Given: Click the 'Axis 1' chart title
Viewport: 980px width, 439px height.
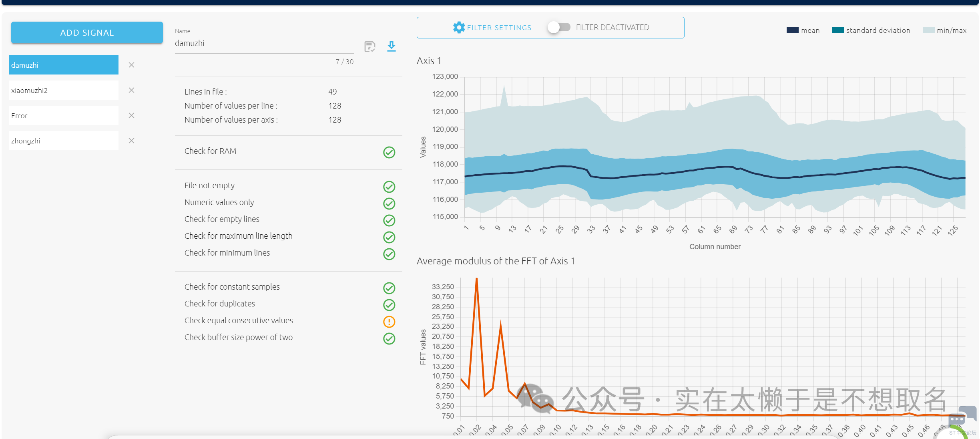Looking at the screenshot, I should pyautogui.click(x=429, y=61).
